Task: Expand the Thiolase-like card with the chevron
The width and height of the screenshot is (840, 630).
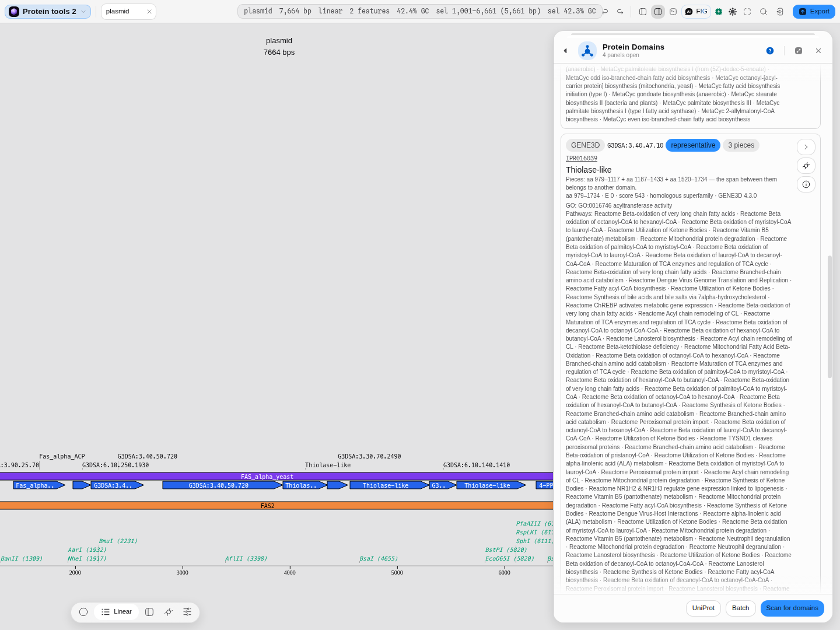Action: click(806, 147)
